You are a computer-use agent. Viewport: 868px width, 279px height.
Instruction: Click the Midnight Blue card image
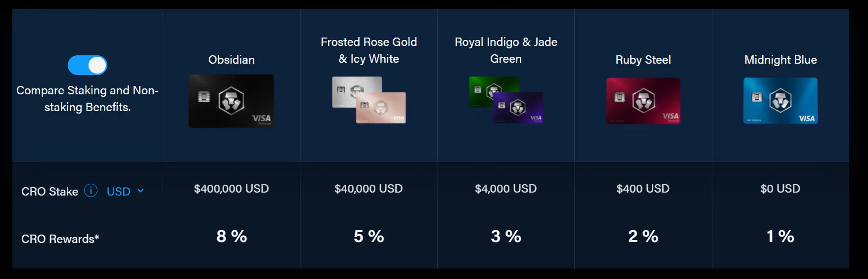[x=780, y=101]
